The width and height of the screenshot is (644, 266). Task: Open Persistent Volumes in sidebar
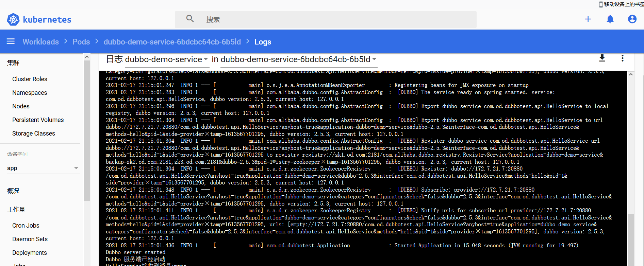38,120
